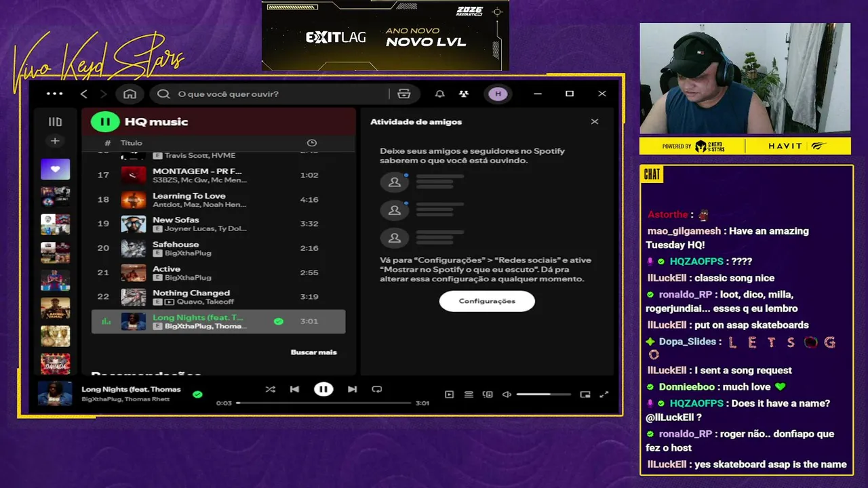This screenshot has height=488, width=868.
Task: Toggle repeat mode
Action: click(377, 389)
